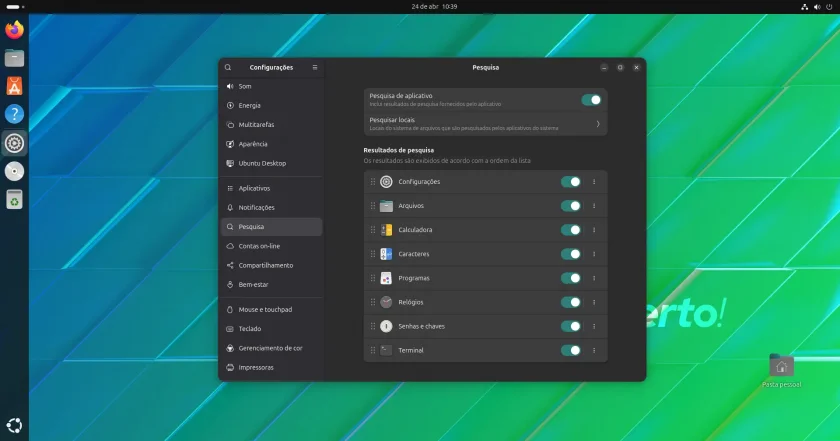Select Pesquisa in the sidebar
Screen dimensions: 840x441
point(272,227)
